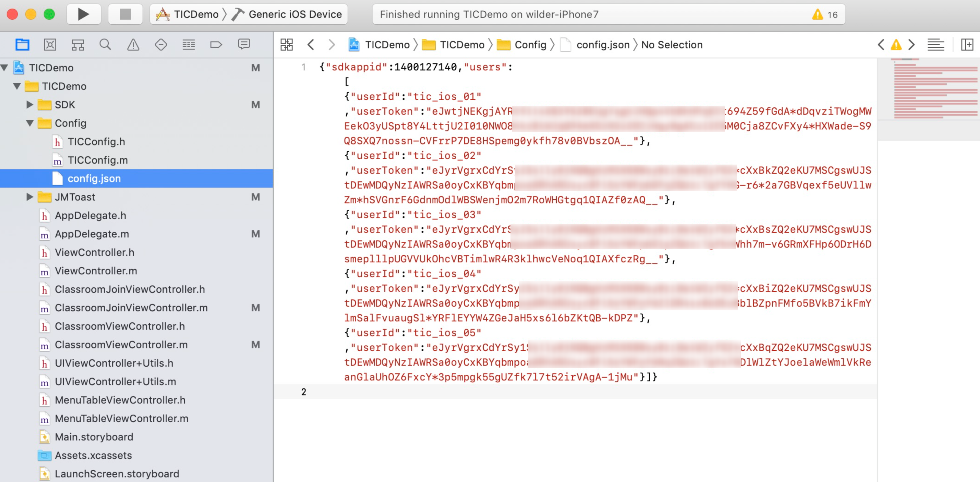Jump to previous issue arrow

pyautogui.click(x=881, y=45)
